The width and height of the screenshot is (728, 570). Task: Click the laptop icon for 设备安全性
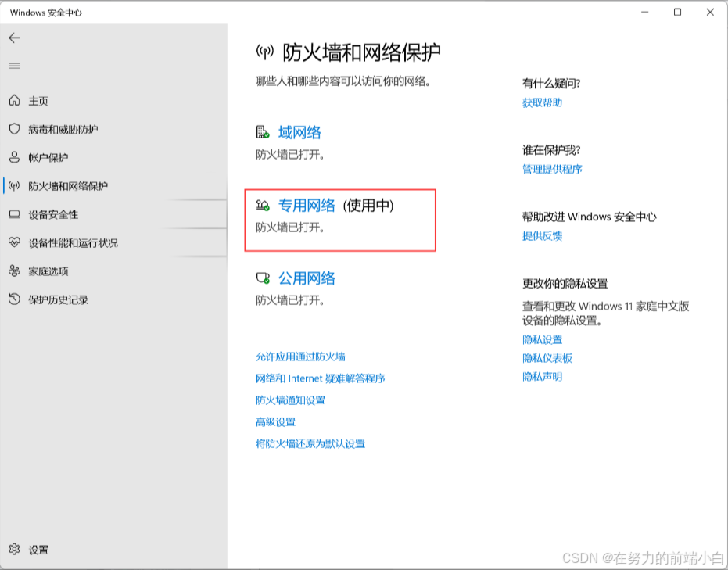pos(14,214)
